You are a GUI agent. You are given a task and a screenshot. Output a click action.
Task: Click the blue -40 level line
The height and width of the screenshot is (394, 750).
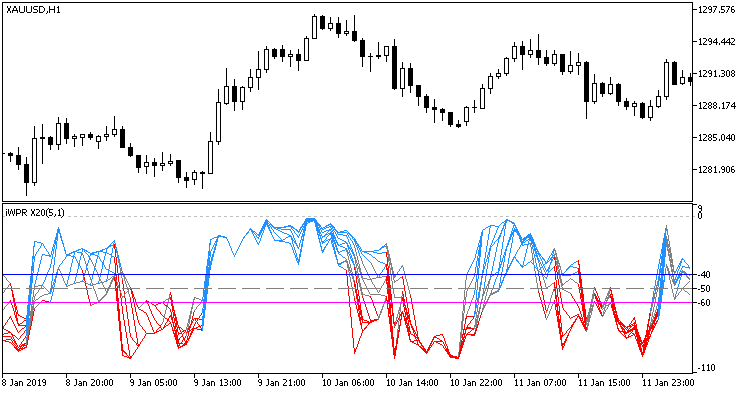pyautogui.click(x=348, y=274)
